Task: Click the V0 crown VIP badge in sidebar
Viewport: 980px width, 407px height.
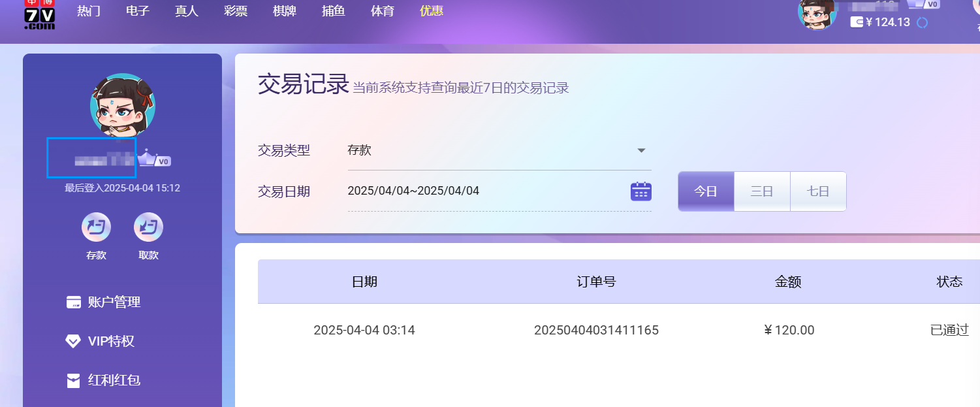Action: tap(155, 159)
